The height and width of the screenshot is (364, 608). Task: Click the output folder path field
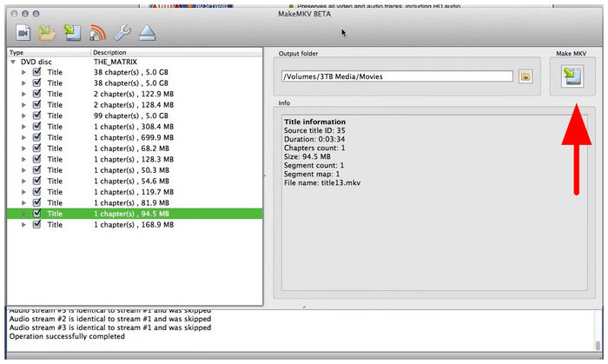[397, 76]
